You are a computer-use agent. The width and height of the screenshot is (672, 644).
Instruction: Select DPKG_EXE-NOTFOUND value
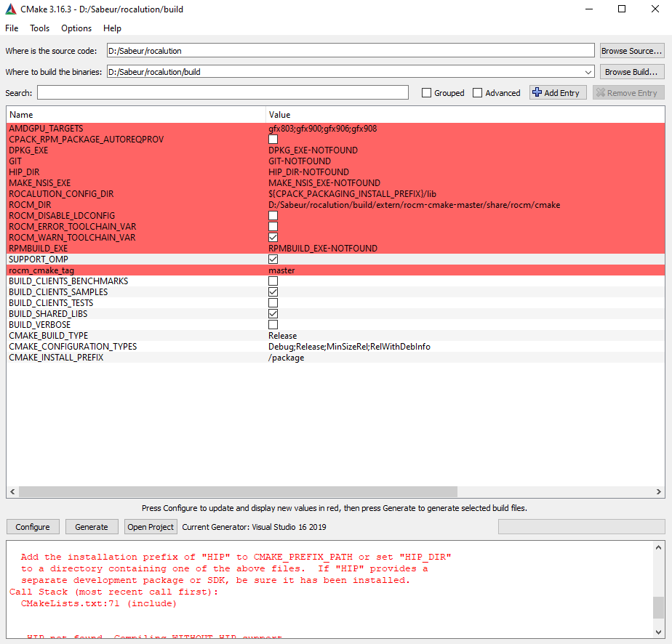313,150
